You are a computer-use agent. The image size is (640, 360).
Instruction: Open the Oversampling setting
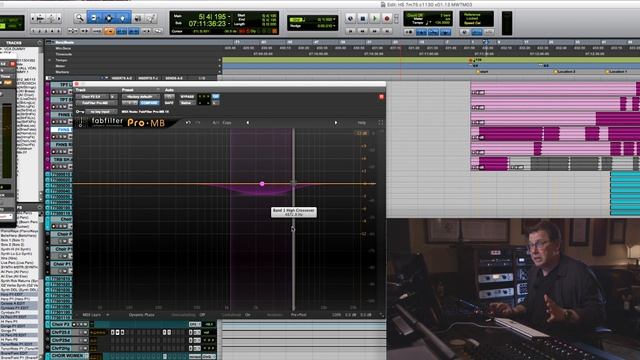tap(188, 315)
